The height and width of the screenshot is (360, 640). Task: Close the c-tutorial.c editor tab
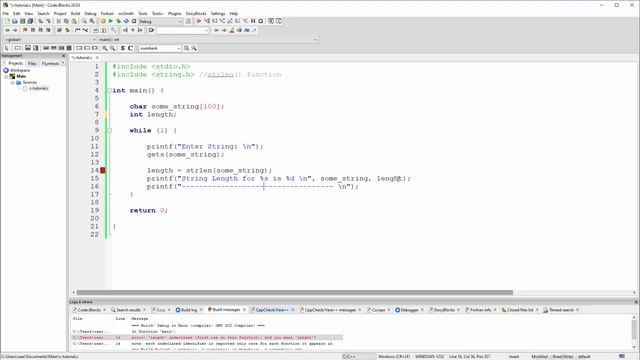pos(97,58)
